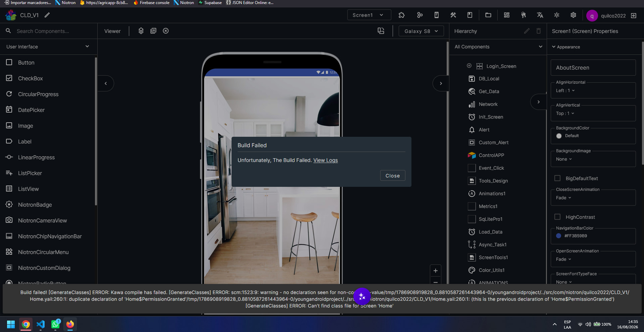644x332 pixels.
Task: Click the BackgroundColor Default swatch
Action: pos(559,136)
